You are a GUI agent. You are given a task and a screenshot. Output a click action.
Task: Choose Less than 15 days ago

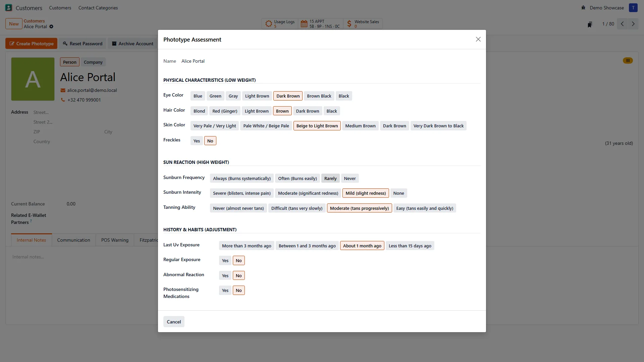tap(410, 246)
